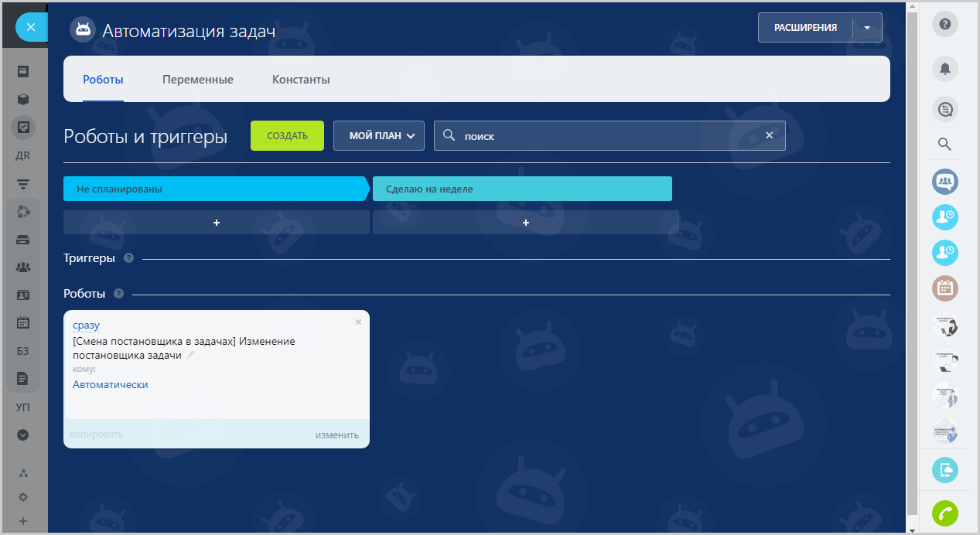Open the УП item in left sidebar
Viewport: 980px width, 535px height.
point(23,407)
